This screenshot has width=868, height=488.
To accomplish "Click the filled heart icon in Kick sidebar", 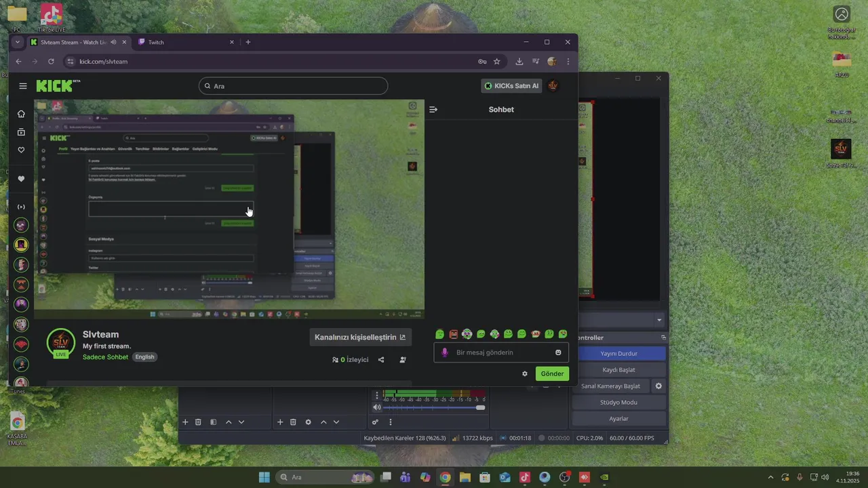I will (x=21, y=179).
